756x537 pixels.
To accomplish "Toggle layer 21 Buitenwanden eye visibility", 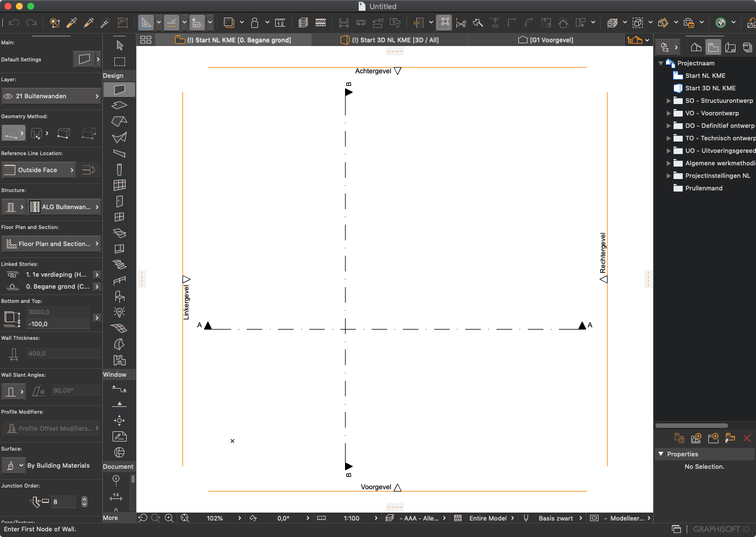I will pyautogui.click(x=8, y=97).
